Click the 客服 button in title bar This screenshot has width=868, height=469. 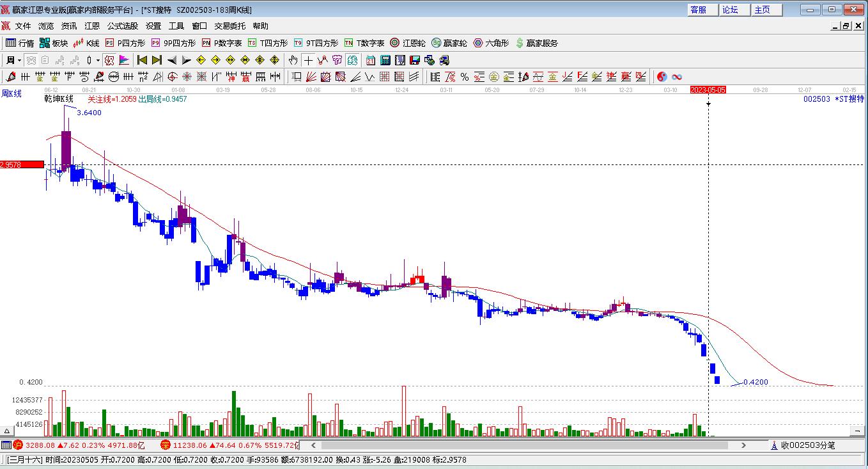(x=698, y=10)
